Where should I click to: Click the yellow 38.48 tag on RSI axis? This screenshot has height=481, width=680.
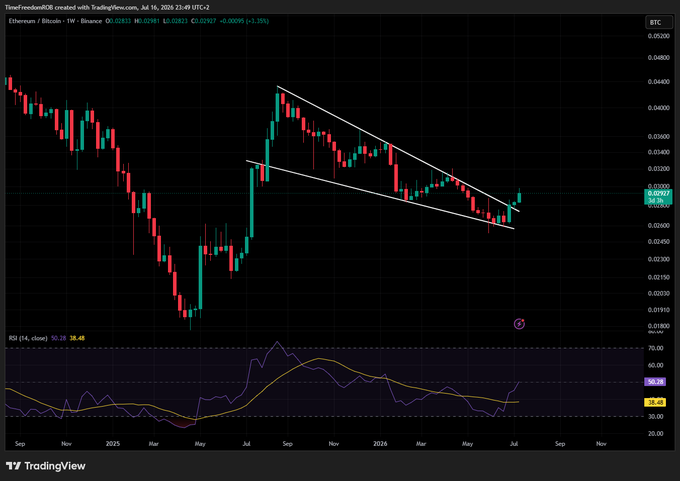[655, 402]
